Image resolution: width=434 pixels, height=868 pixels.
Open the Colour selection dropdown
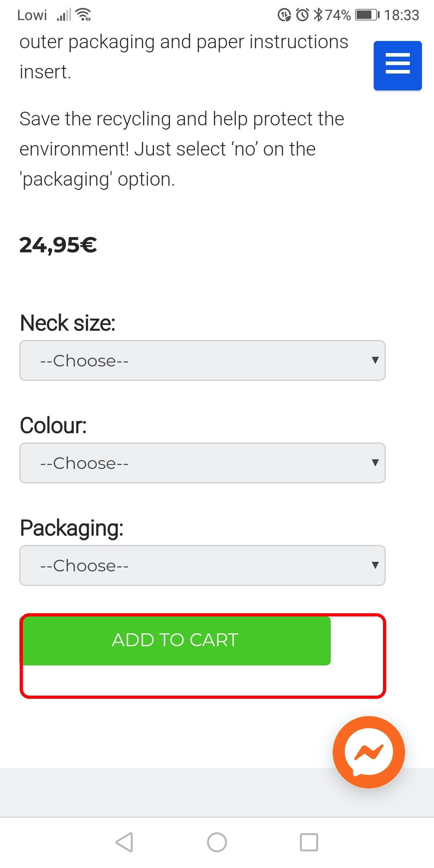[x=203, y=463]
